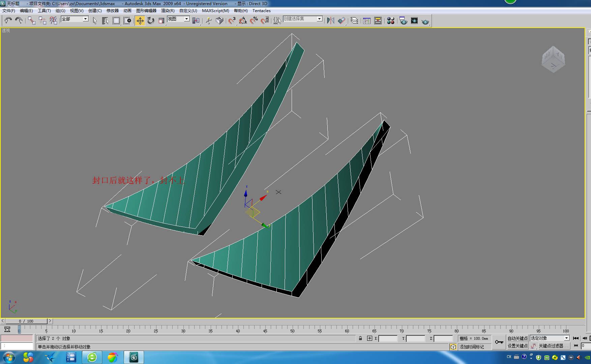Activate the Select and Move tool

[x=140, y=21]
